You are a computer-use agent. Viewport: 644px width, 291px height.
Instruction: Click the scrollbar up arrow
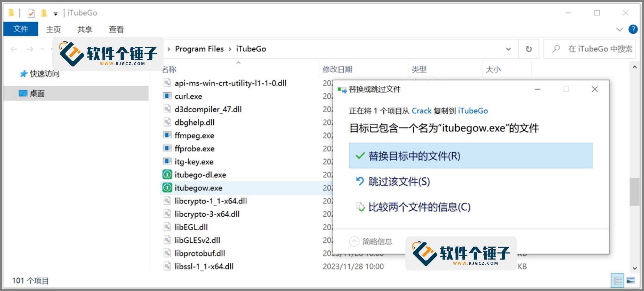click(x=634, y=67)
